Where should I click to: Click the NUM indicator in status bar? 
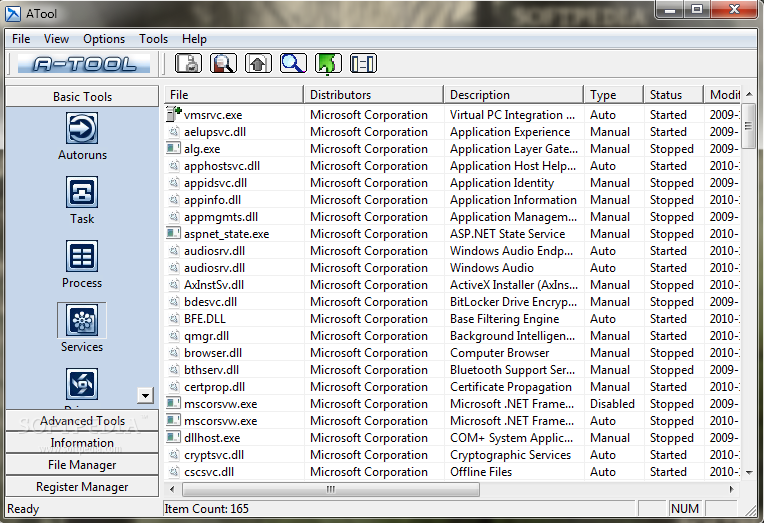(685, 509)
